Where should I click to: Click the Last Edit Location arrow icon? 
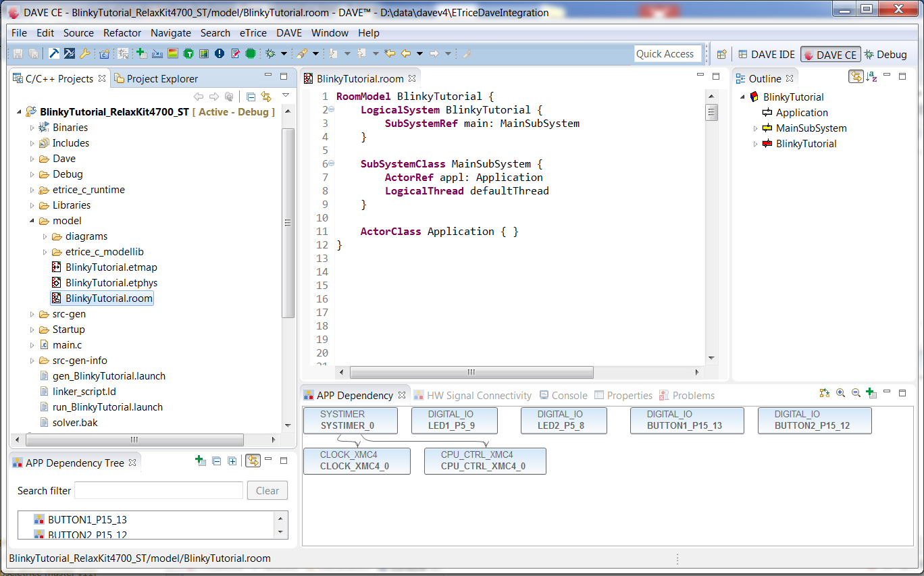click(390, 53)
